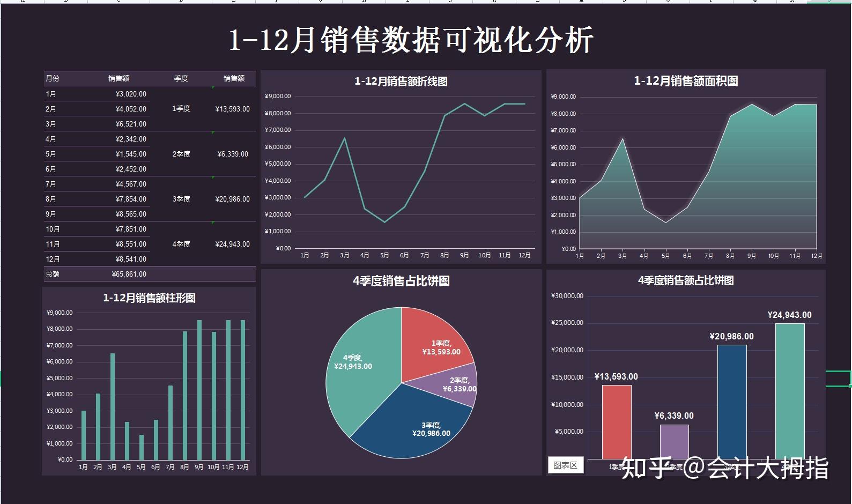Viewport: 852px width, 504px height.
Task: Select the dashboard title 1-12月销售数据可视化分析
Action: click(411, 40)
